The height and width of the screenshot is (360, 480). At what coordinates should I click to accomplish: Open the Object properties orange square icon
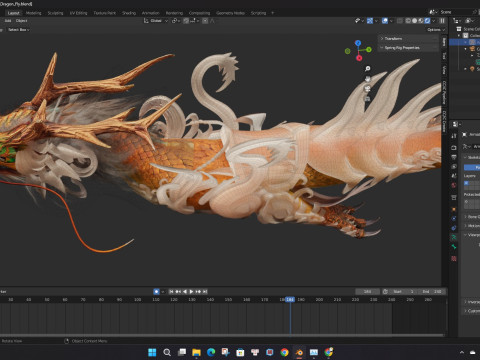point(454,209)
